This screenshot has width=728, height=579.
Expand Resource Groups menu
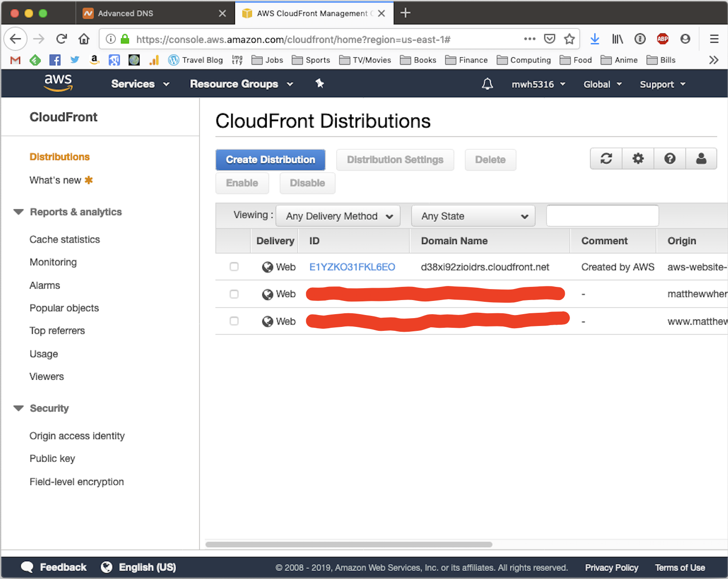coord(241,84)
